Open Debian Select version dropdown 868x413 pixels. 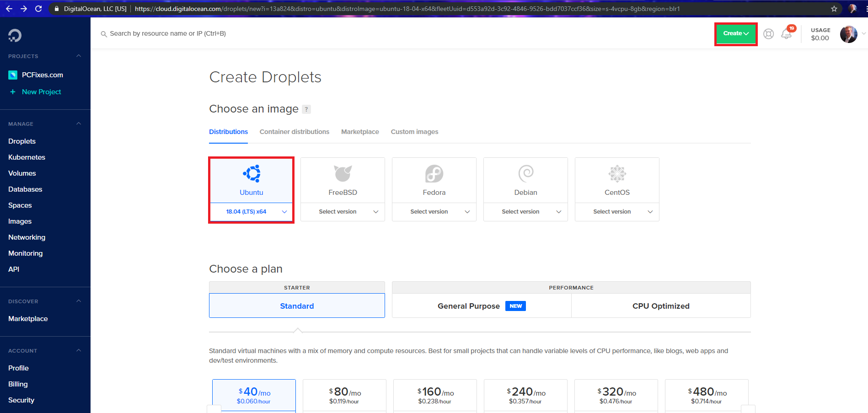pyautogui.click(x=526, y=212)
